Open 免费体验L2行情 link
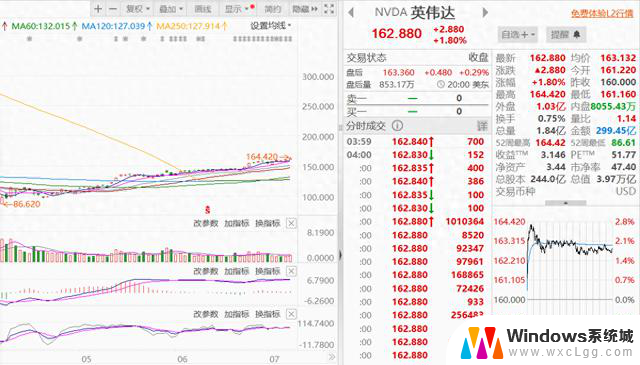This screenshot has width=640, height=365. pos(602,13)
